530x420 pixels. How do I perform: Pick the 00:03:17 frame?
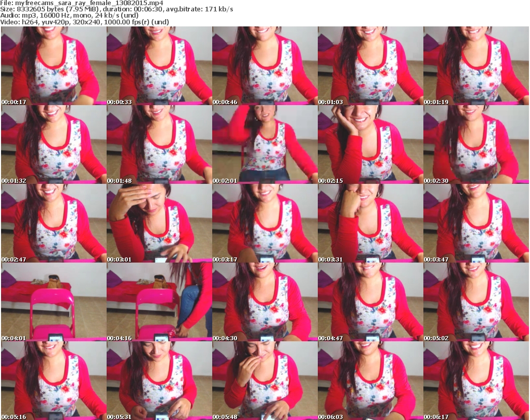(264, 223)
